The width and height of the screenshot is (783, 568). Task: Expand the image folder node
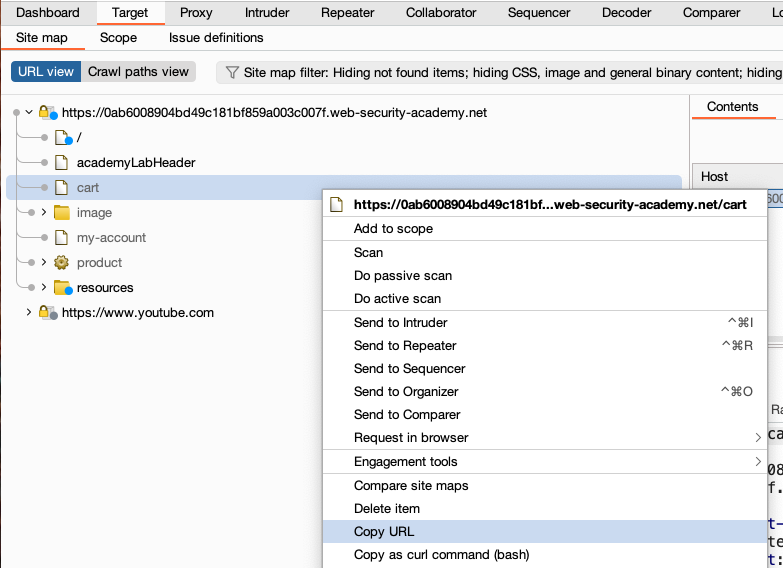[x=44, y=213]
